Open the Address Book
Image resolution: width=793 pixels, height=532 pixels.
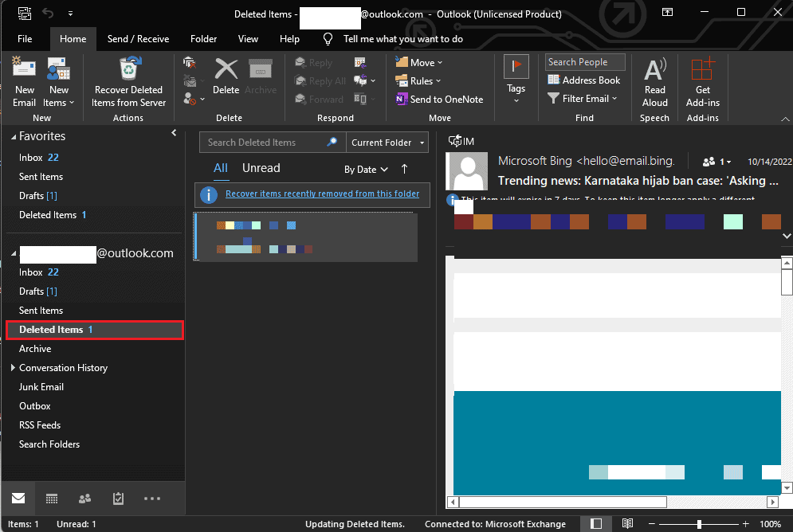(584, 80)
